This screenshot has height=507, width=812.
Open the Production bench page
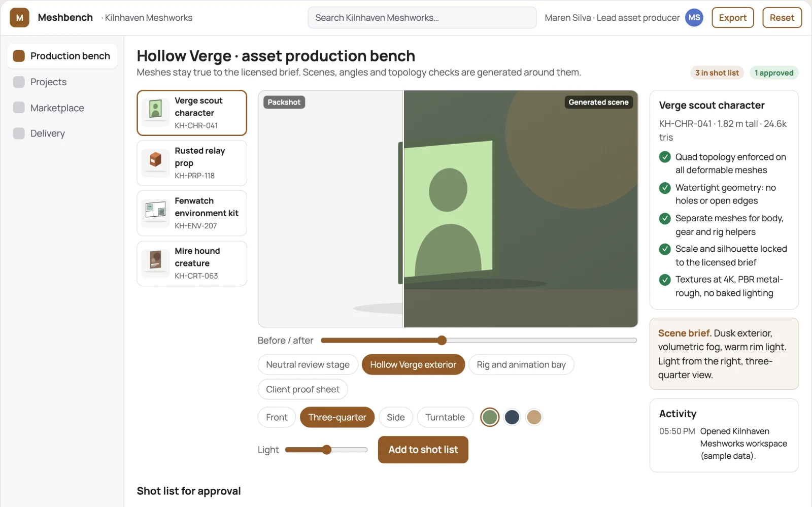pos(62,56)
